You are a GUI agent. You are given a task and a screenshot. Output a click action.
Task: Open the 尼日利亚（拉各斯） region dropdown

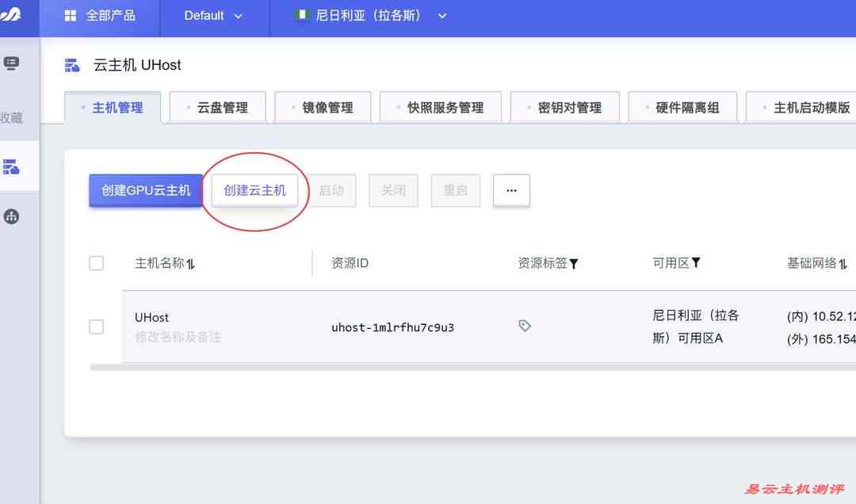(371, 16)
